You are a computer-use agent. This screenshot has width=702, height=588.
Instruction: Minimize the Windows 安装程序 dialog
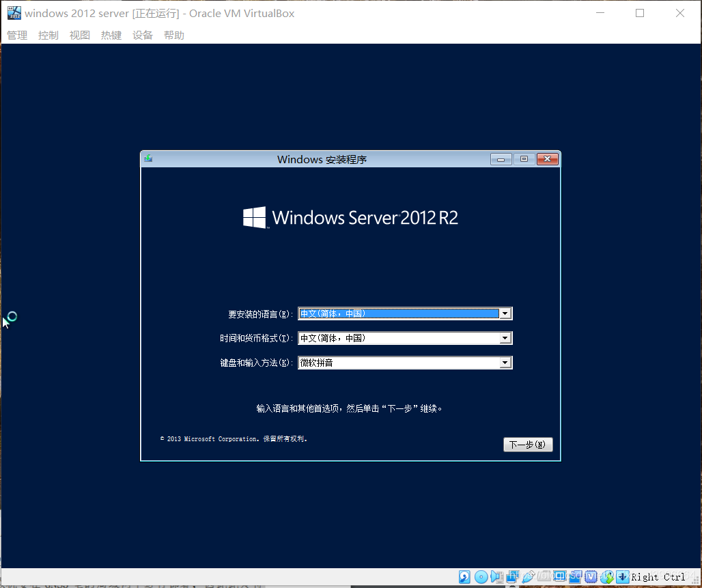(501, 159)
